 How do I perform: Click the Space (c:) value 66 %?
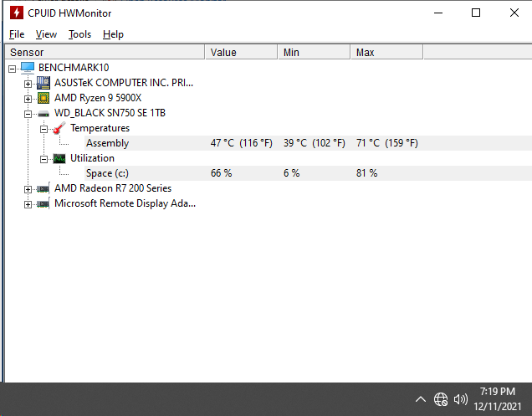pyautogui.click(x=221, y=173)
